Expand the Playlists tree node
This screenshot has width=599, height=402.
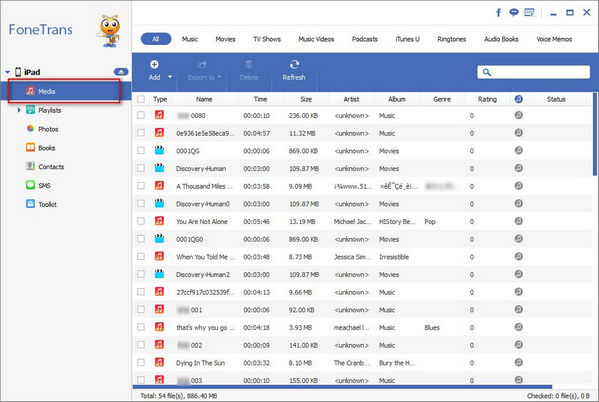tap(19, 110)
